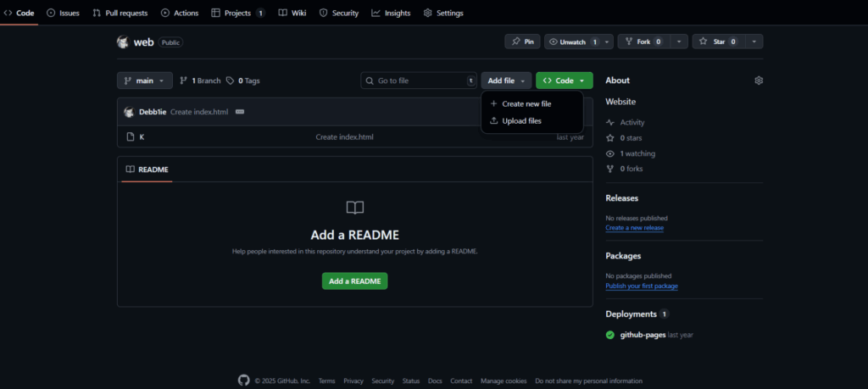
Task: Select Upload files menu item
Action: (x=532, y=120)
